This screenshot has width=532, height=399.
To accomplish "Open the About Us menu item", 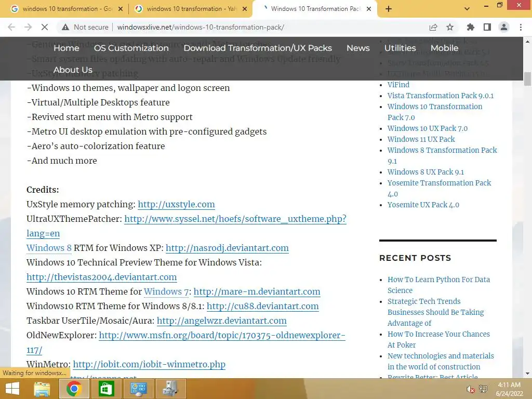I will [x=73, y=70].
